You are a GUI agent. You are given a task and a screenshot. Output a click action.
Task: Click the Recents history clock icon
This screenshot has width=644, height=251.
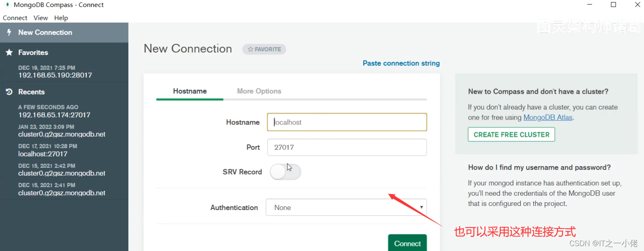click(x=9, y=92)
